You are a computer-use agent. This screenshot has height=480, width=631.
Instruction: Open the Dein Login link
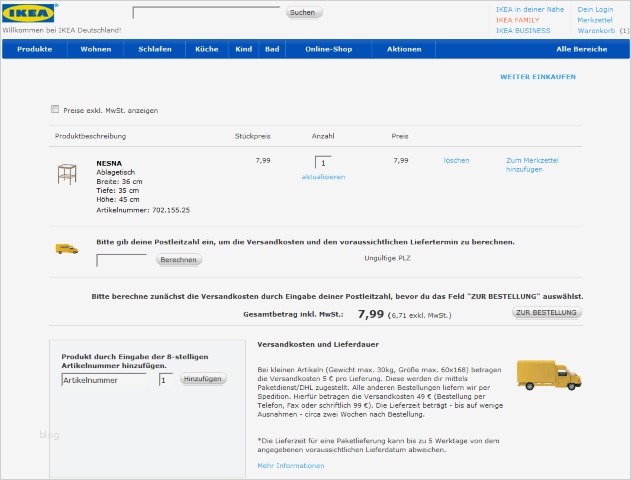(595, 9)
